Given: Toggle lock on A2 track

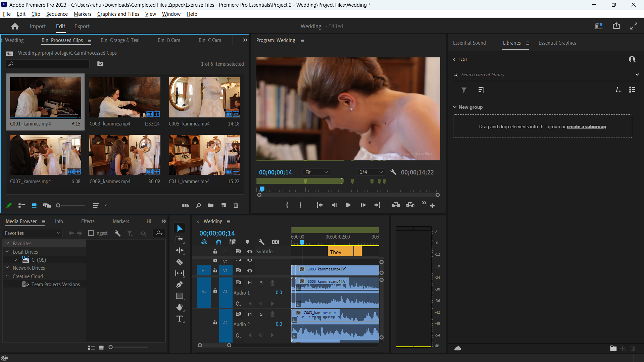Looking at the screenshot, I should pos(215,322).
